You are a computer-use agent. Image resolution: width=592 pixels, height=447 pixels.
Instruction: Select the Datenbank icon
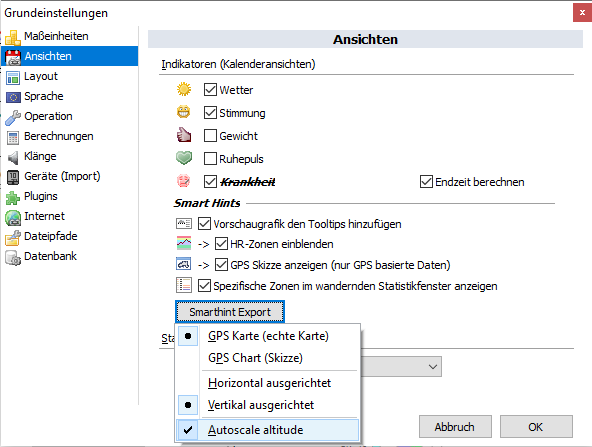click(13, 257)
